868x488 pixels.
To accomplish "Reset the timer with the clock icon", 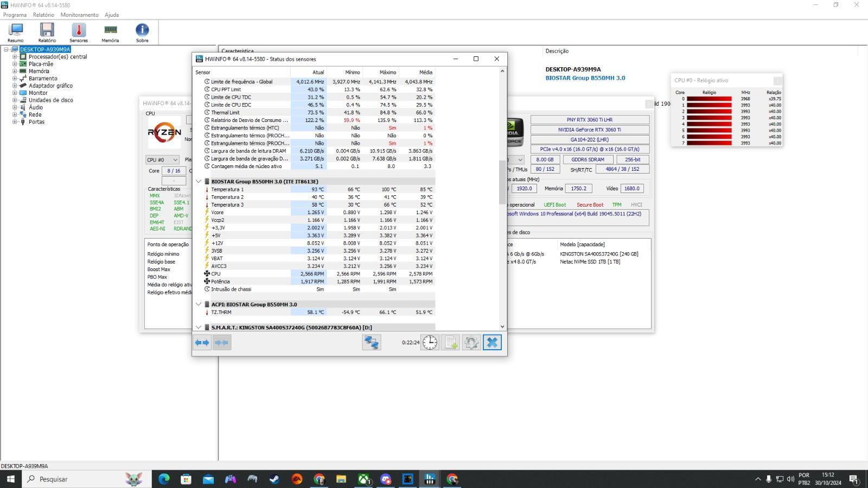I will coord(430,342).
